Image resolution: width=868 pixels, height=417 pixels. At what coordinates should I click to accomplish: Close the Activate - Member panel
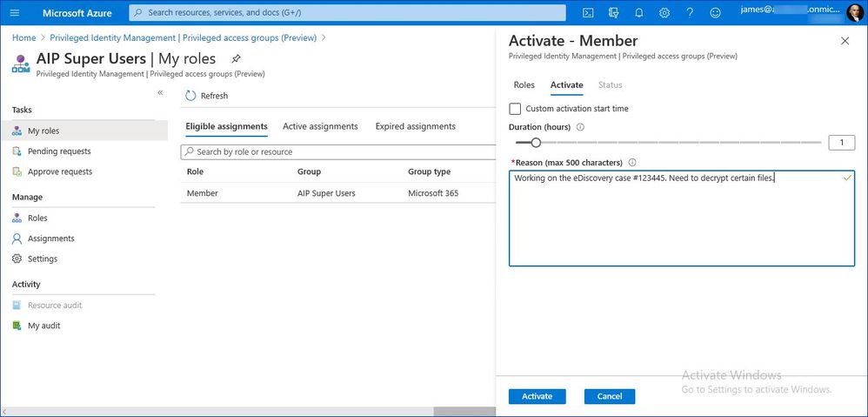click(845, 40)
